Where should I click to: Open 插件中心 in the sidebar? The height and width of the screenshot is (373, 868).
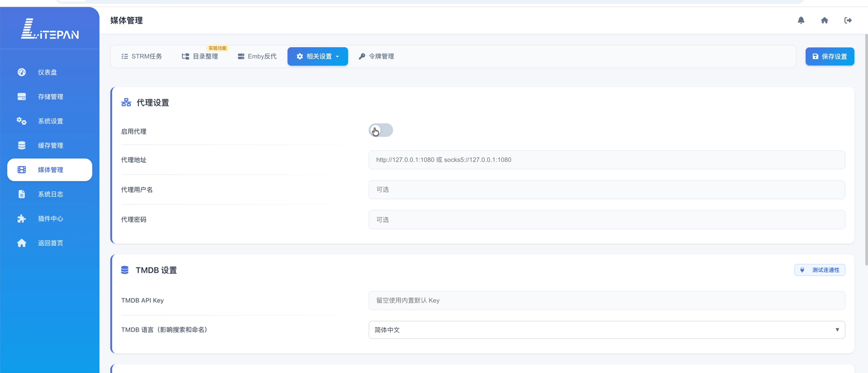(x=50, y=218)
